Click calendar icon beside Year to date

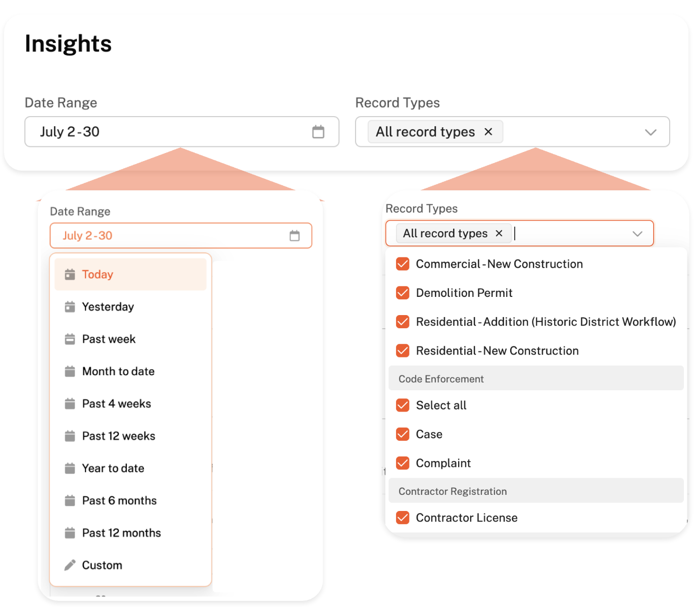point(70,469)
